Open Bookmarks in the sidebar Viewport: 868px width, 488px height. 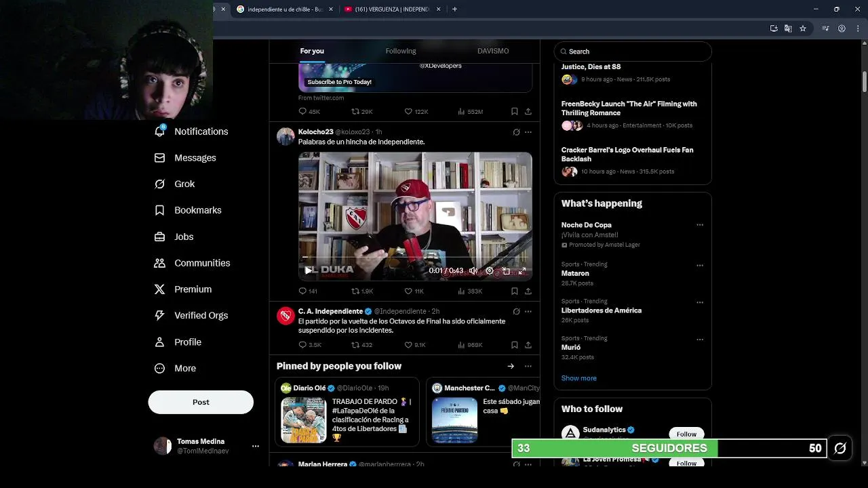(x=188, y=210)
